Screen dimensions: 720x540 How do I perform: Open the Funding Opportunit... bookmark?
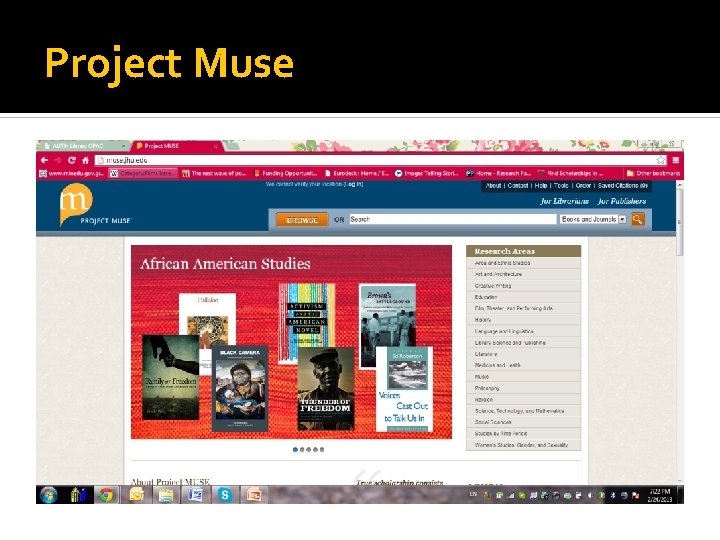coord(286,173)
